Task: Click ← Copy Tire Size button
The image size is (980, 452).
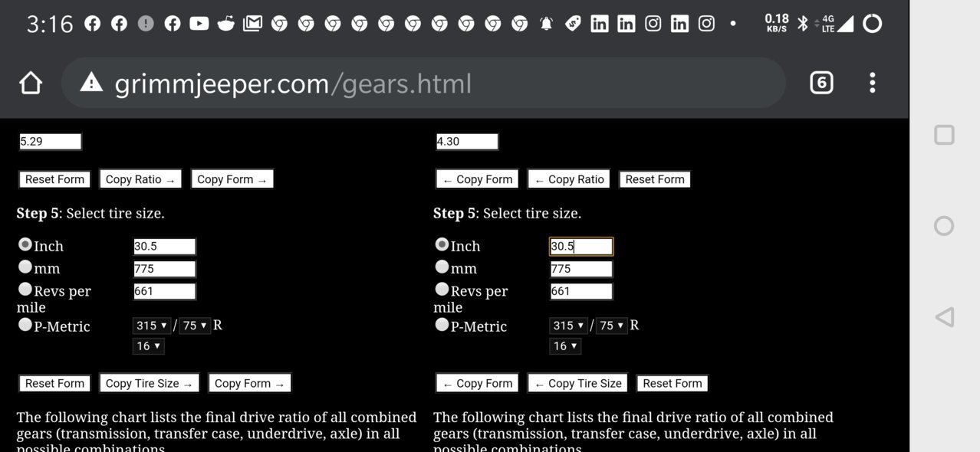Action: click(x=577, y=383)
